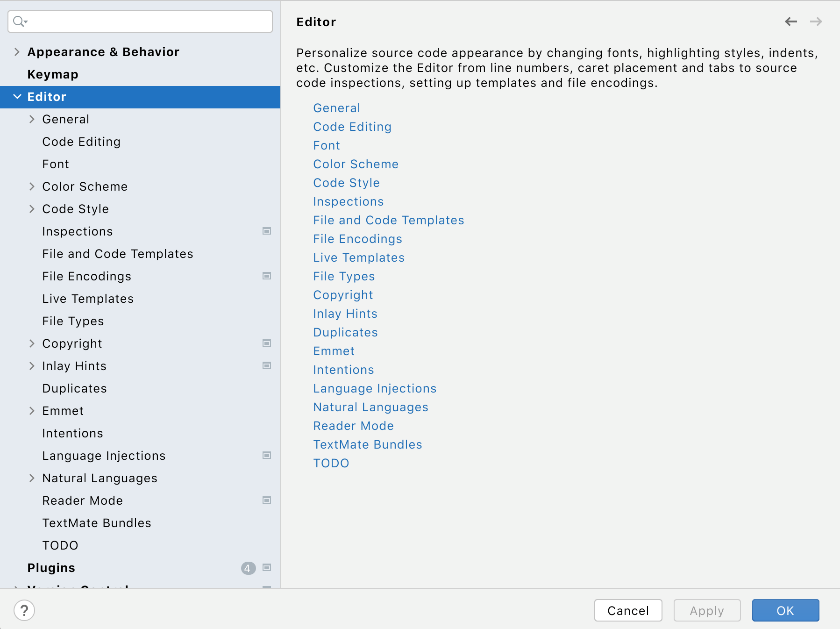The image size is (840, 629).
Task: Click the per-project icon beside File Encodings
Action: point(267,276)
